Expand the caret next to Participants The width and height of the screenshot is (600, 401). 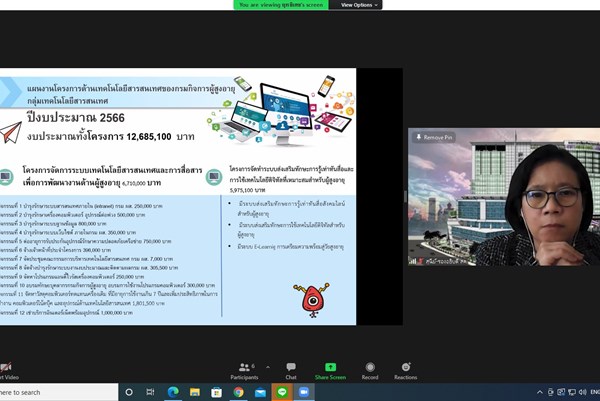click(x=268, y=367)
